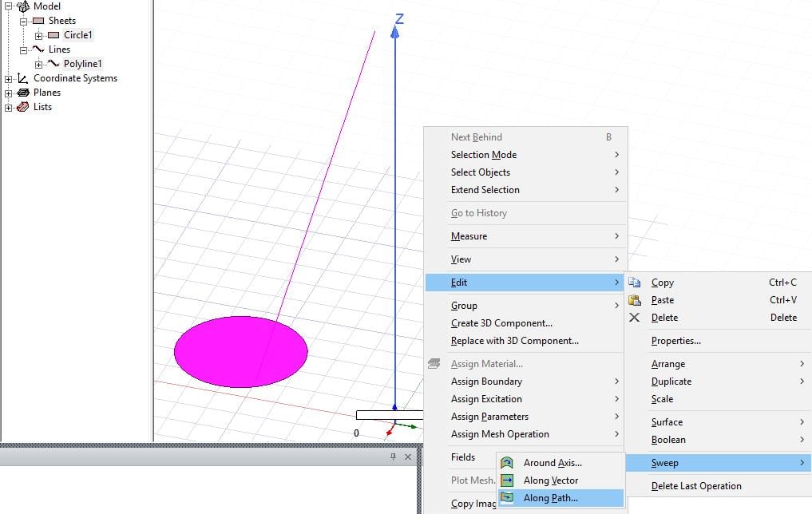Open the Sweep submenu

(719, 463)
